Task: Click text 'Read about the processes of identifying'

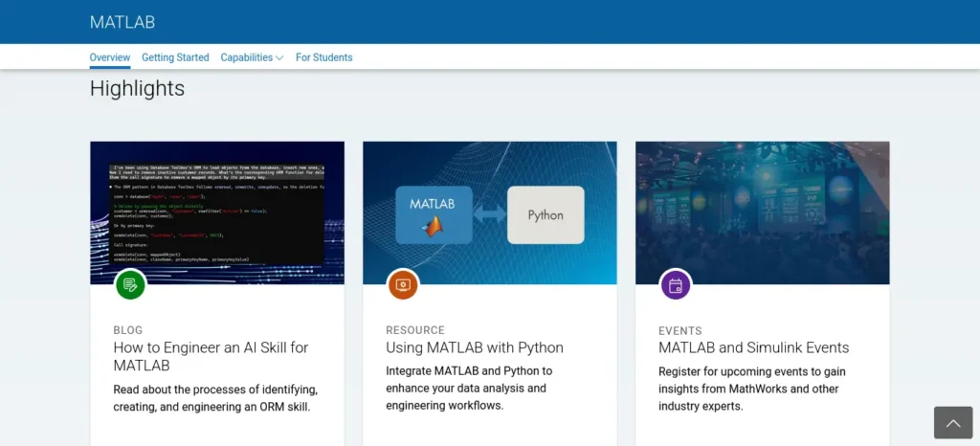Action: (x=215, y=390)
